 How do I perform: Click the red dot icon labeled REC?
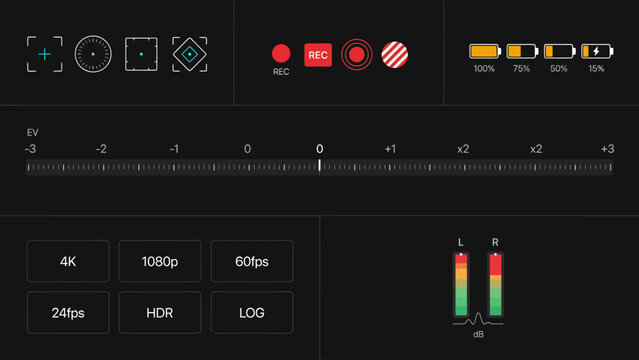tap(281, 53)
